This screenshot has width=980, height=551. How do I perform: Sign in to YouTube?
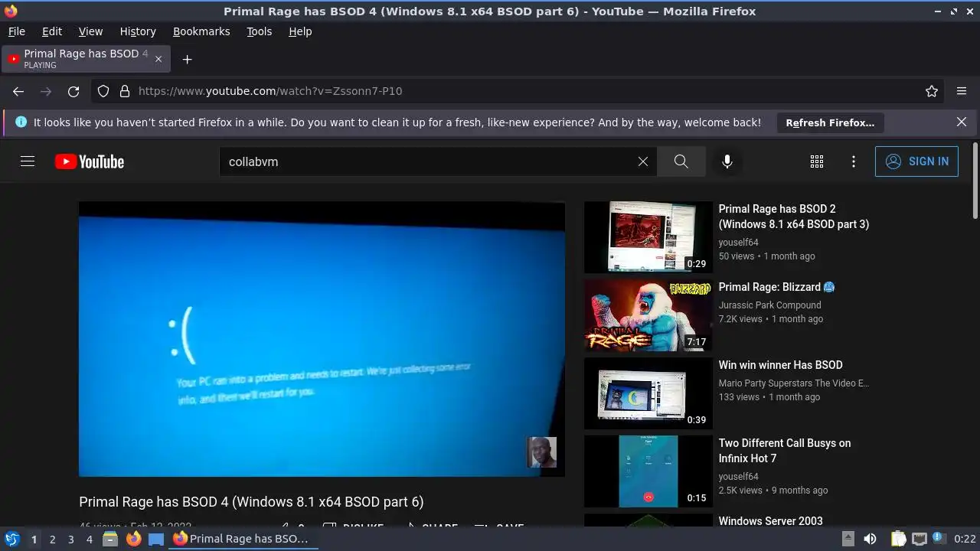click(916, 161)
